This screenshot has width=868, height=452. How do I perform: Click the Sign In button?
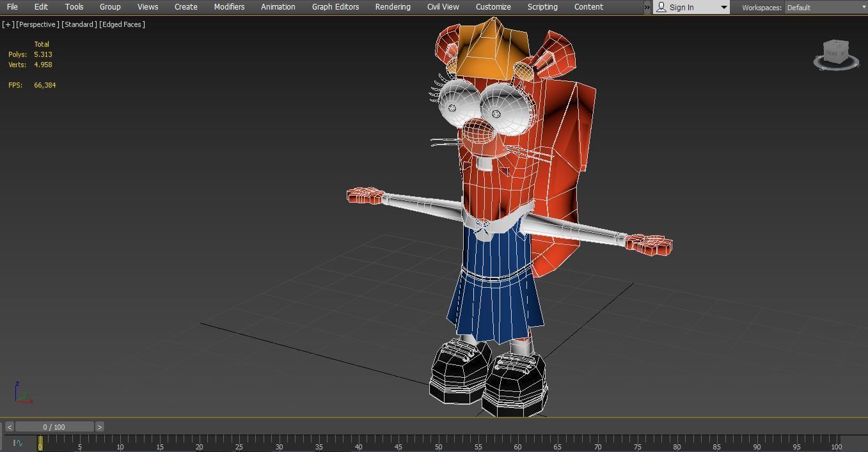pos(683,8)
